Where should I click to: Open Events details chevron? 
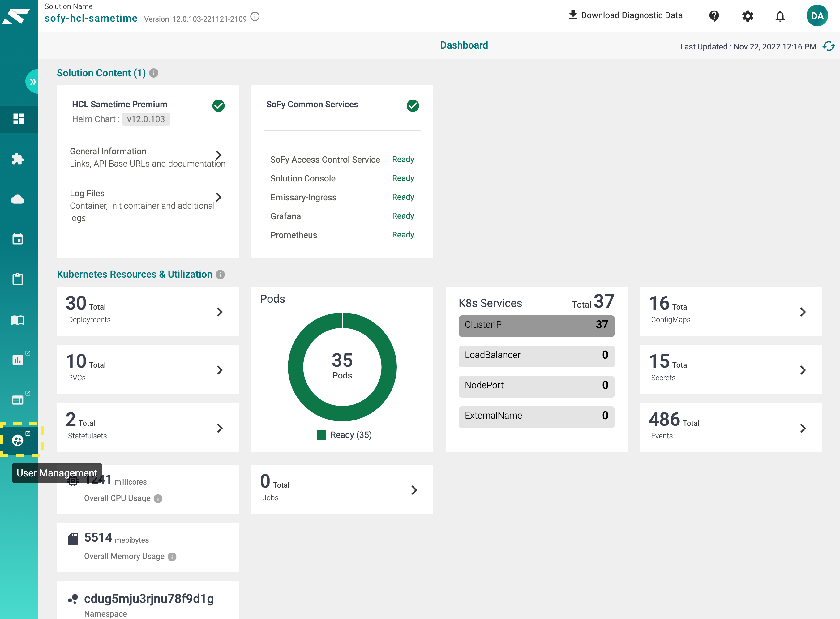pyautogui.click(x=803, y=428)
